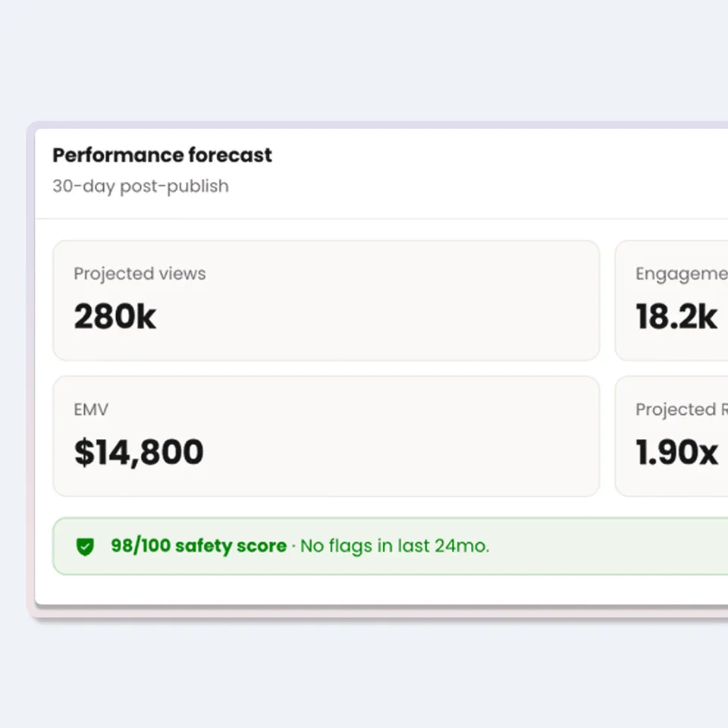Click the EMV label

(91, 409)
